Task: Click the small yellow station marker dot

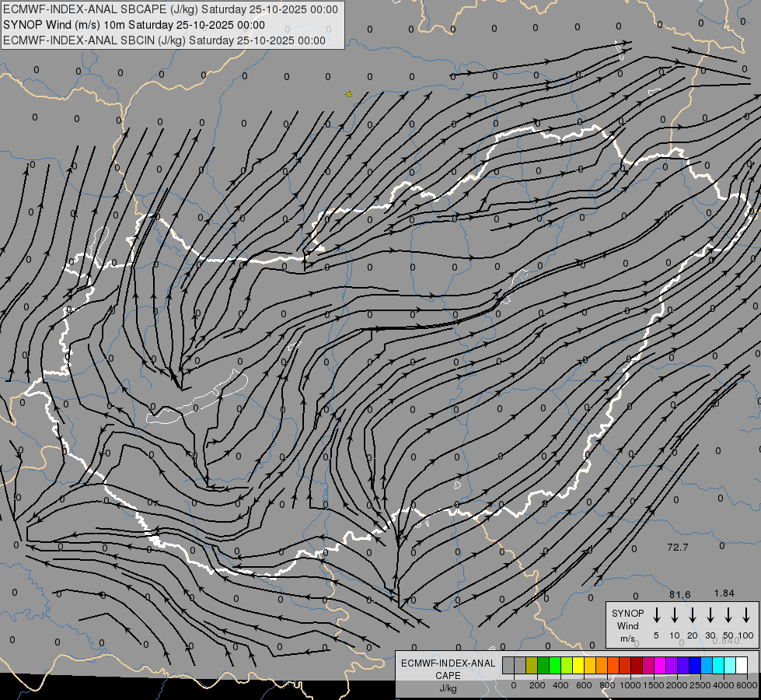Action: (x=348, y=94)
